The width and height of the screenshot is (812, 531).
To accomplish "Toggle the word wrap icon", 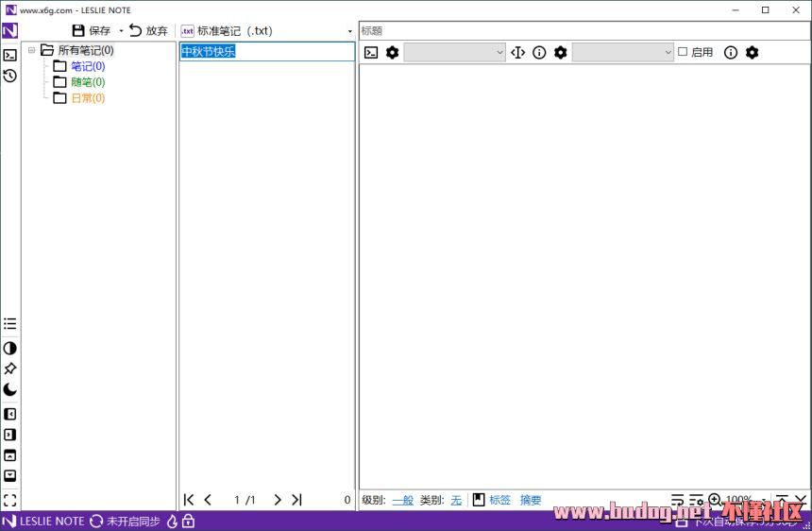I will coord(677,500).
